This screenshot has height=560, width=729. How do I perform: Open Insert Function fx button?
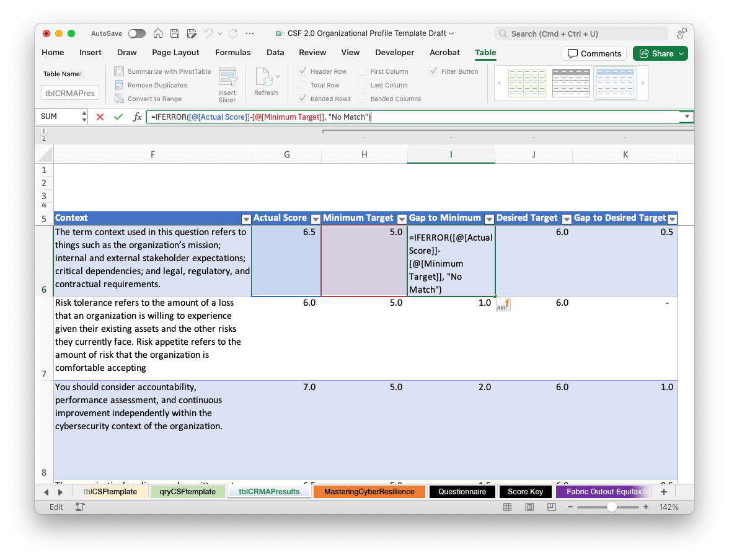click(137, 117)
